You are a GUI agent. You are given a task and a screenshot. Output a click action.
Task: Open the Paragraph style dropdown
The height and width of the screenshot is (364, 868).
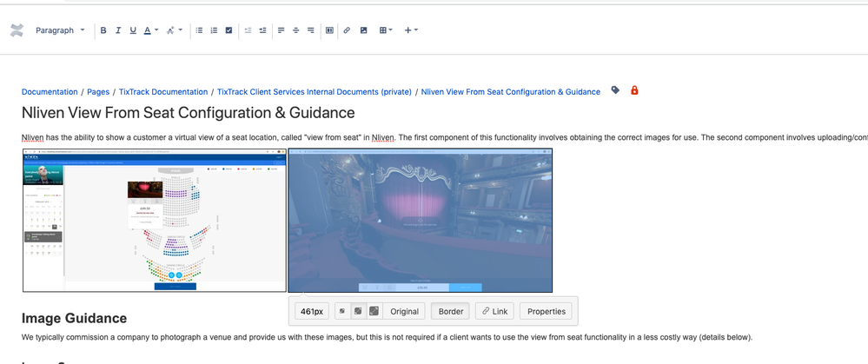coord(60,30)
